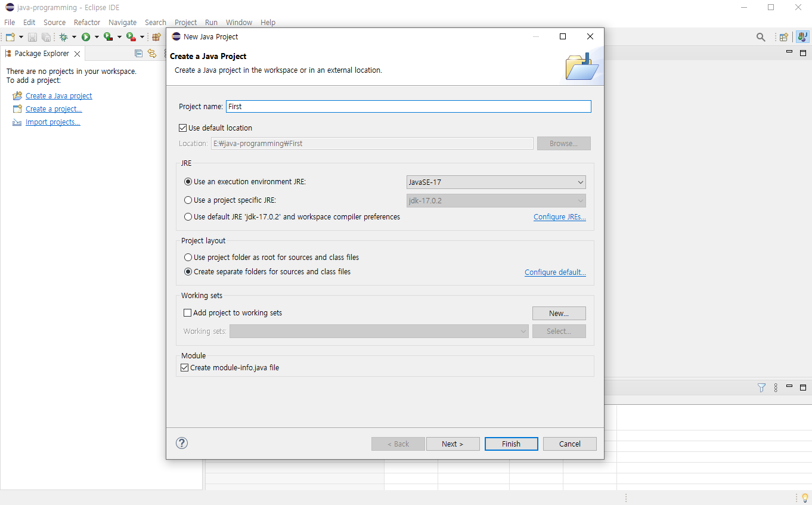Select Use project folder as root radio

coord(188,258)
